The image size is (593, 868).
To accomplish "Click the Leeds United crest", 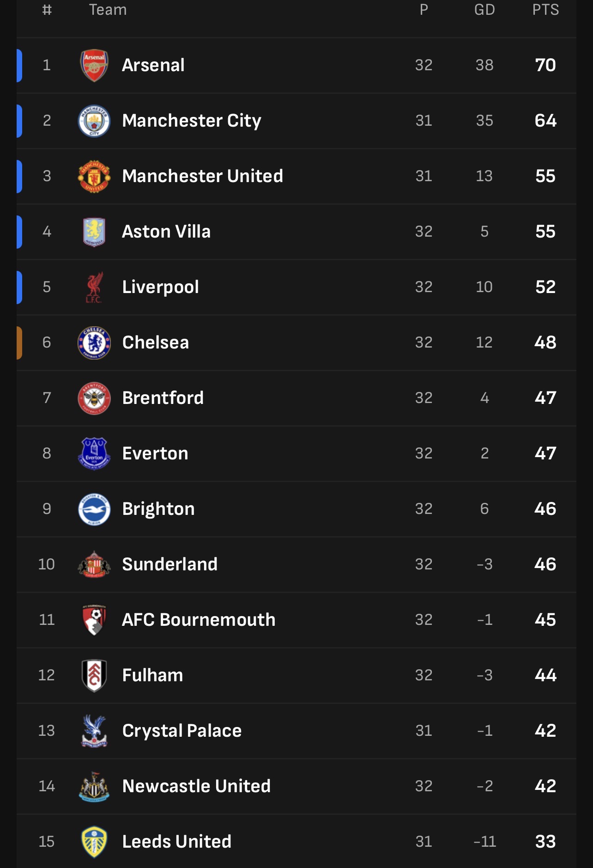I will pyautogui.click(x=94, y=842).
